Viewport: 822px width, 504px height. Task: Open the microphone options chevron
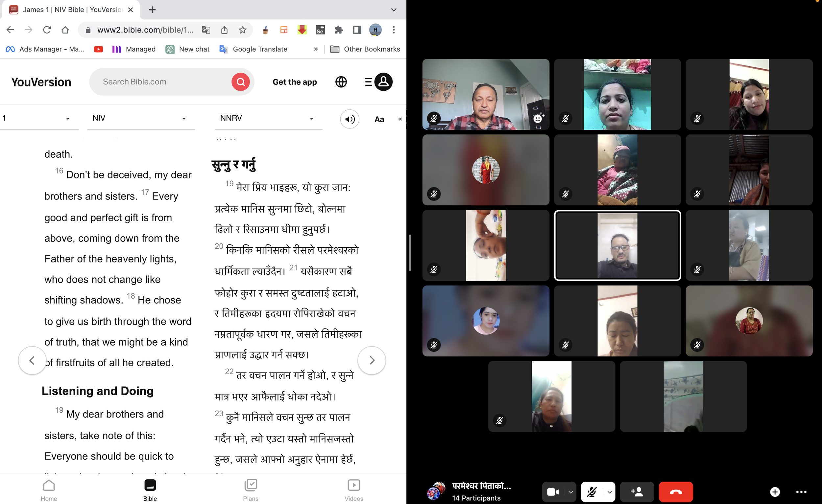click(610, 492)
